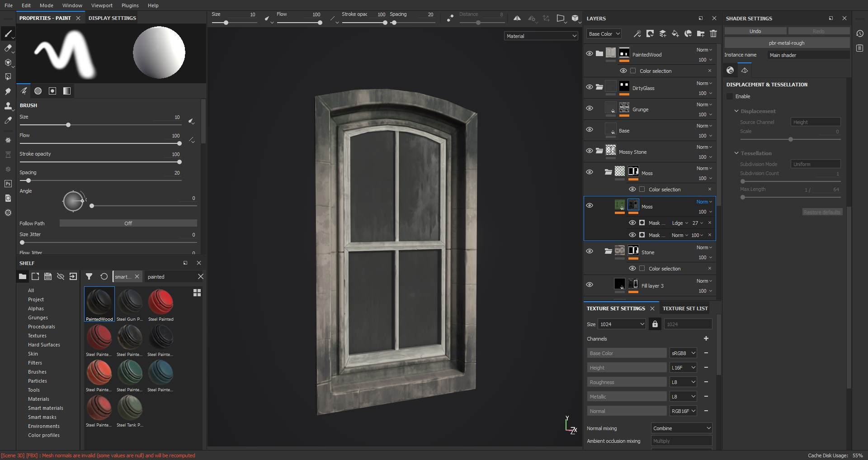Lock texture size with padlock icon
This screenshot has height=460, width=868.
(655, 324)
